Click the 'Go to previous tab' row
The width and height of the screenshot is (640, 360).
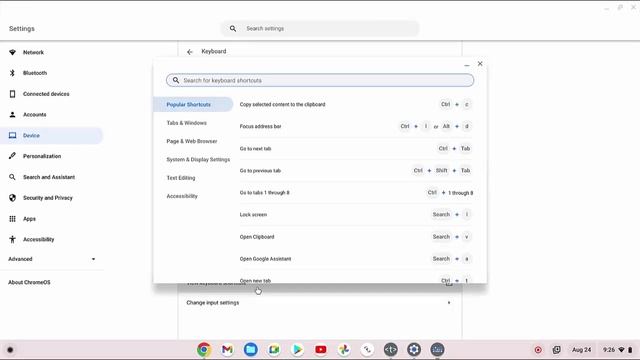click(356, 171)
